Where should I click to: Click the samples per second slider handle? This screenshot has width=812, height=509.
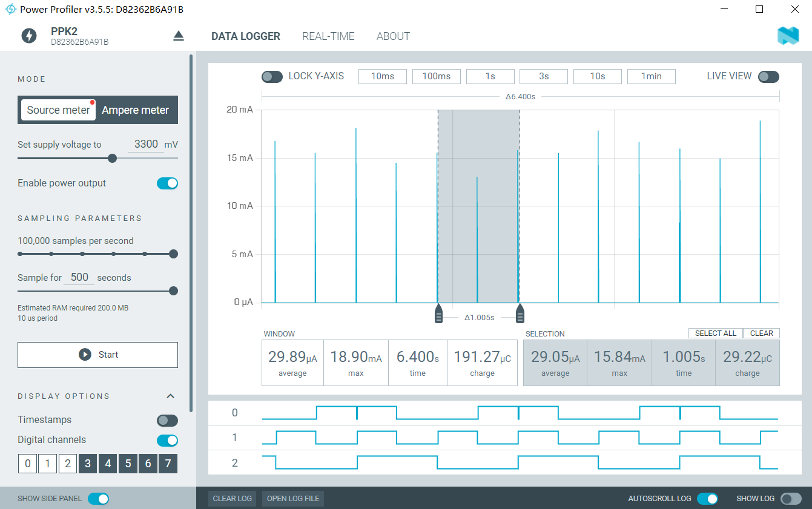click(x=173, y=254)
